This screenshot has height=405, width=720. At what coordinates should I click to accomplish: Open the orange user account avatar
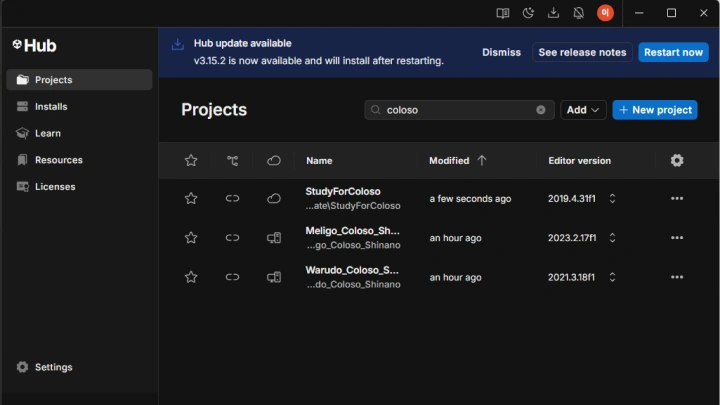point(605,13)
